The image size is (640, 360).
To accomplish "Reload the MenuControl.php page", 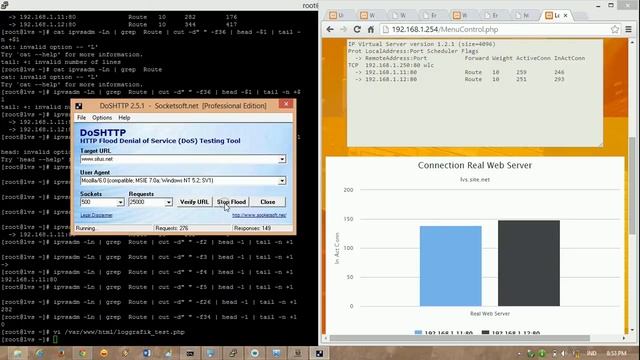I will [357, 29].
